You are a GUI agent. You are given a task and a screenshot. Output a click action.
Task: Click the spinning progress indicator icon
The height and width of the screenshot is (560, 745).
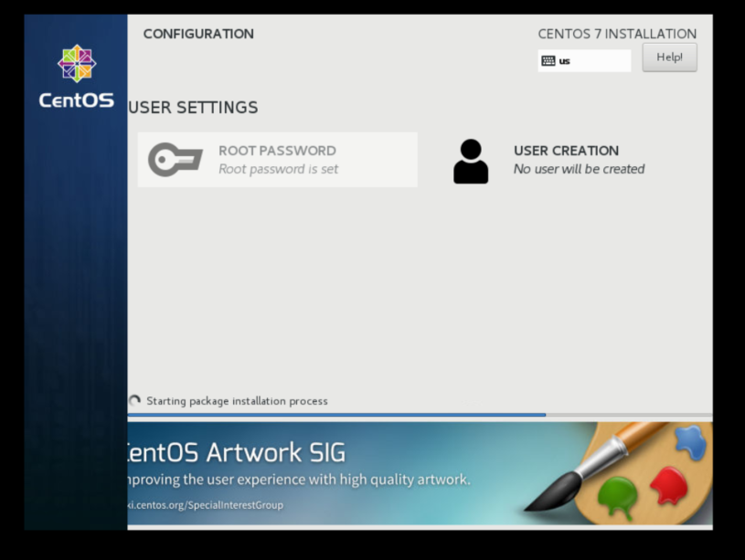click(134, 401)
